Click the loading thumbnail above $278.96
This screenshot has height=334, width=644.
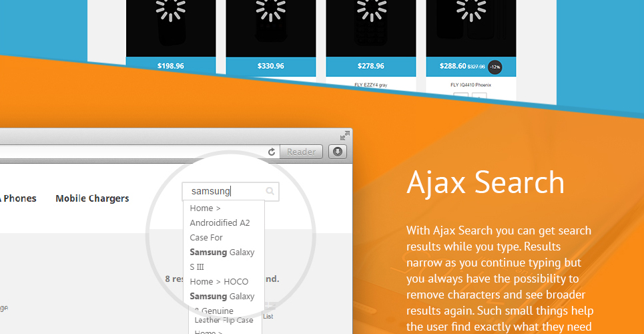coord(371,28)
